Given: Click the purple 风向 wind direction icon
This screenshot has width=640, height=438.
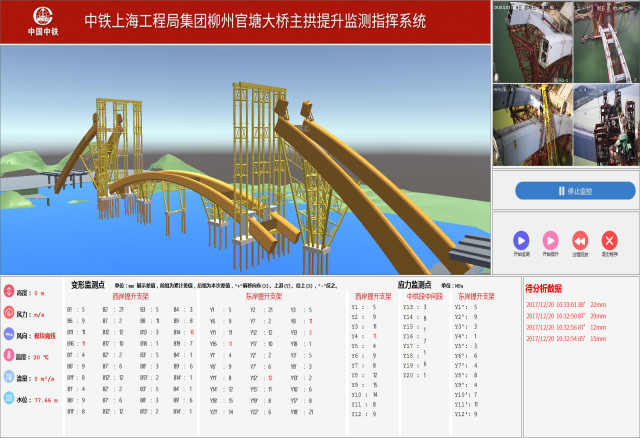Looking at the screenshot, I should coord(9,334).
